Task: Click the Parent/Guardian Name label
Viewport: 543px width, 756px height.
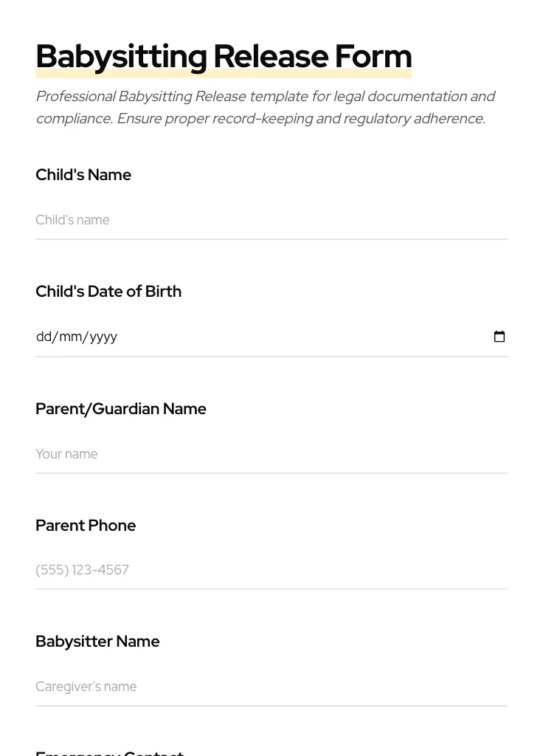Action: (x=121, y=409)
